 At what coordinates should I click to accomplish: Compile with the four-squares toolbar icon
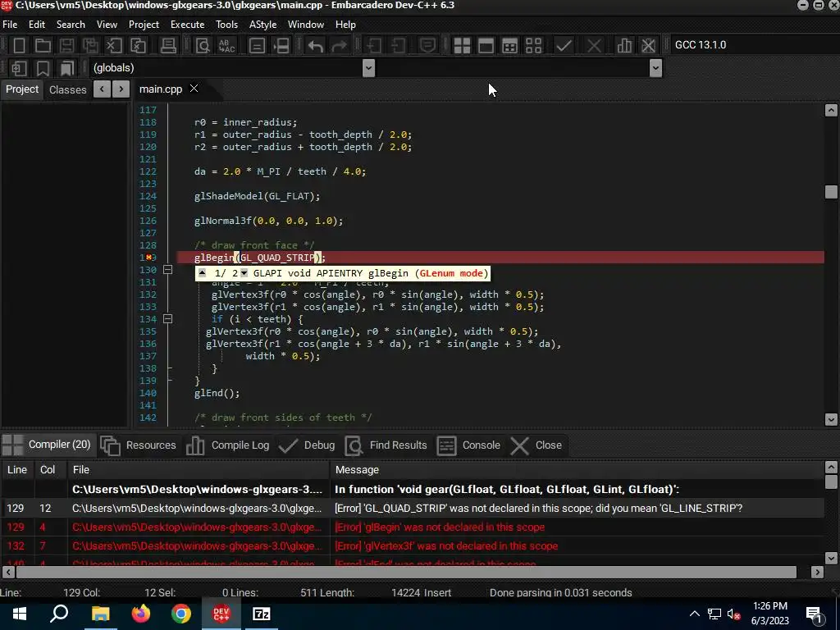(x=462, y=46)
